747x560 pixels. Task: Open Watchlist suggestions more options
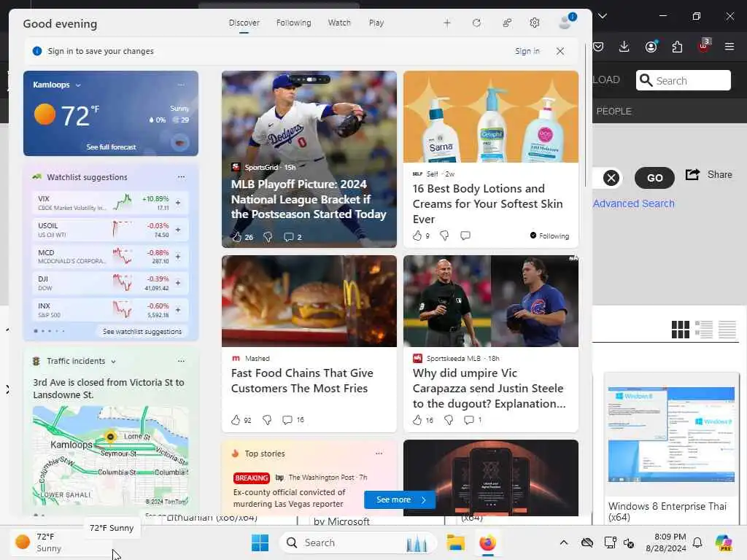coord(181,177)
